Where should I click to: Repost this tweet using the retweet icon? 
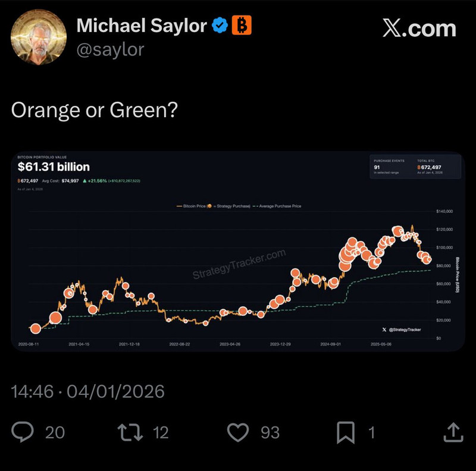(x=130, y=432)
